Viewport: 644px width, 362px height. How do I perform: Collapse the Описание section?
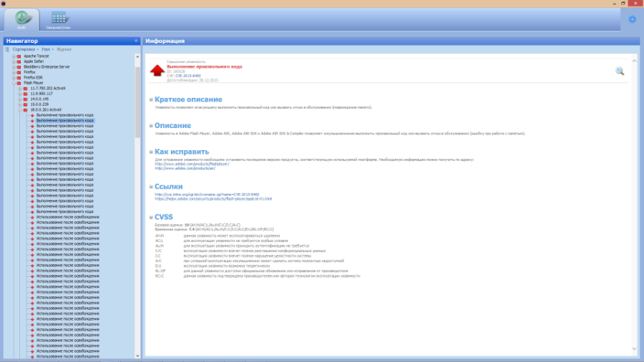click(151, 126)
